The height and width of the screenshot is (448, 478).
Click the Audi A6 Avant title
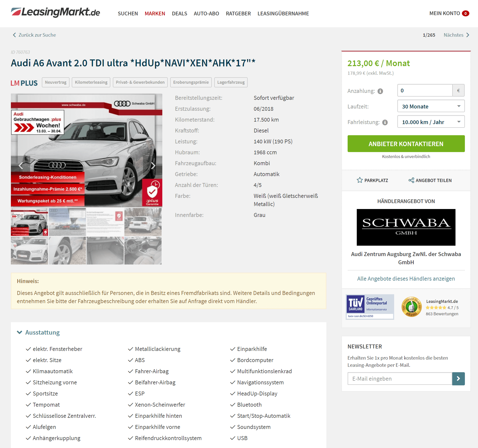(x=133, y=63)
